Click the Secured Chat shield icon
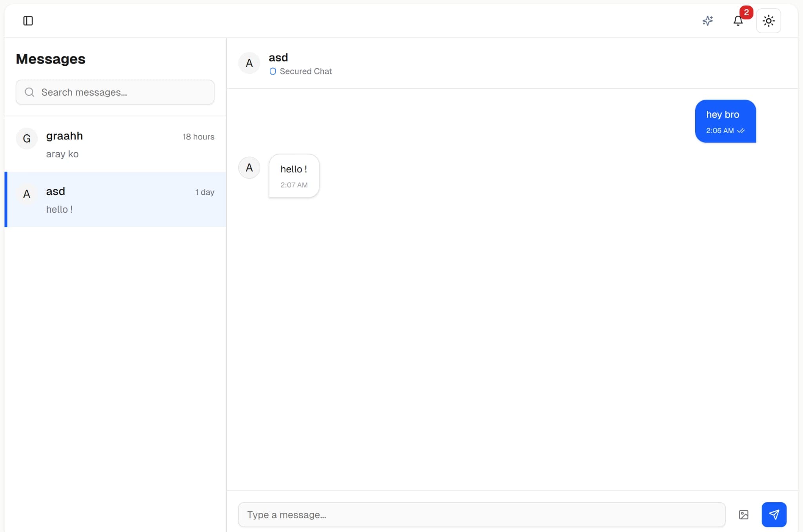This screenshot has height=532, width=803. pos(273,72)
